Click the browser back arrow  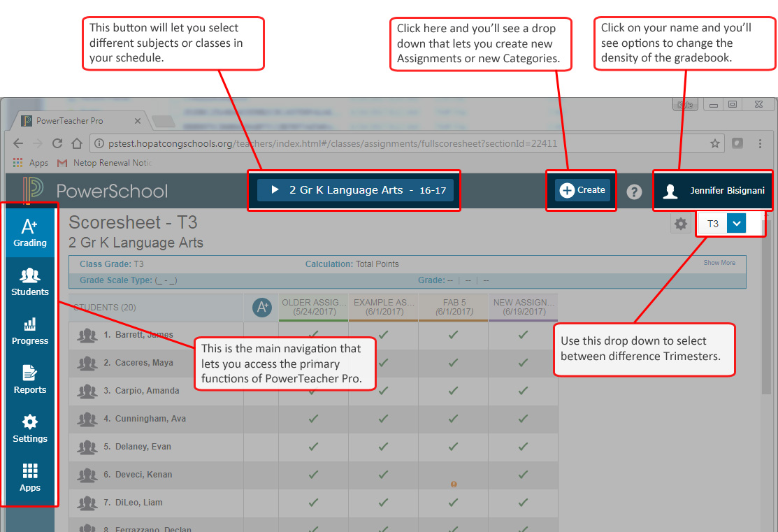point(18,143)
